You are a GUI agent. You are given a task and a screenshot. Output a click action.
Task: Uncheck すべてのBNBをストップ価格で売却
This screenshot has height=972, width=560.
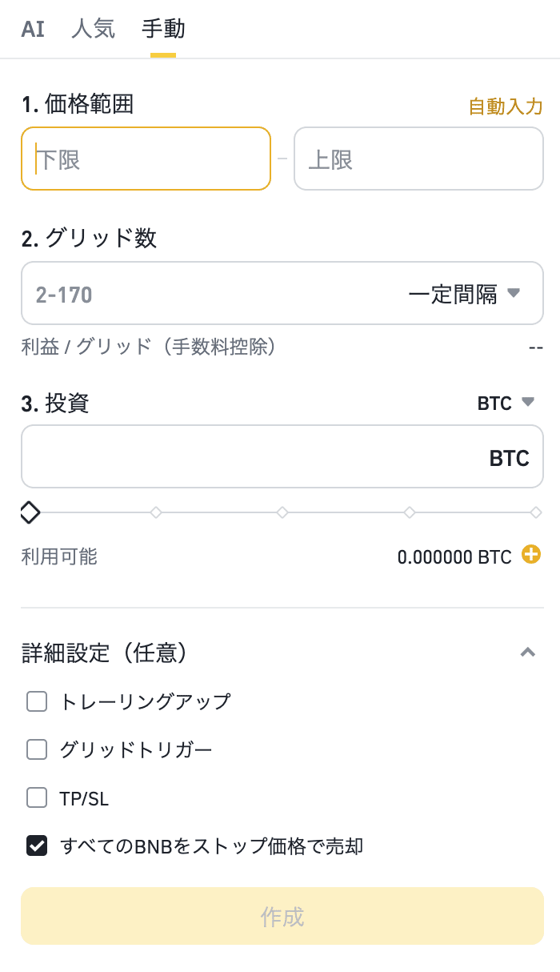point(37,845)
